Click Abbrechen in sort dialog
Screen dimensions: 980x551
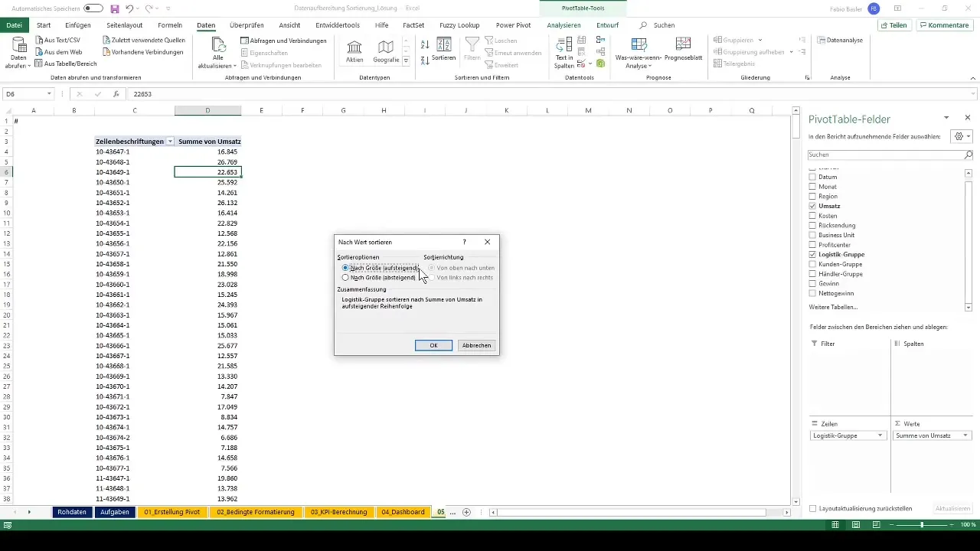pyautogui.click(x=476, y=345)
